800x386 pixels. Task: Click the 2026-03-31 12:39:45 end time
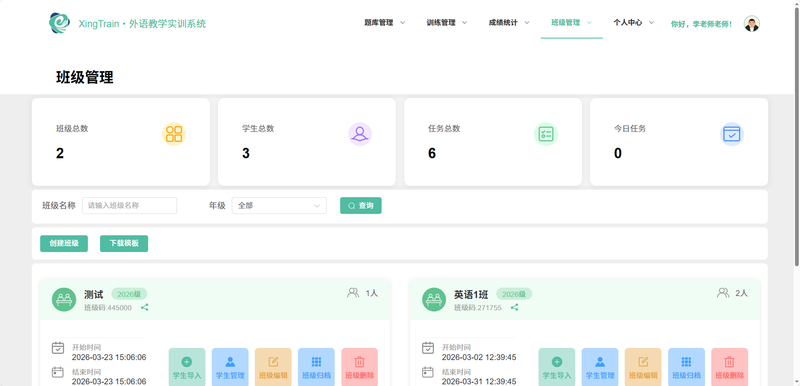coord(479,381)
